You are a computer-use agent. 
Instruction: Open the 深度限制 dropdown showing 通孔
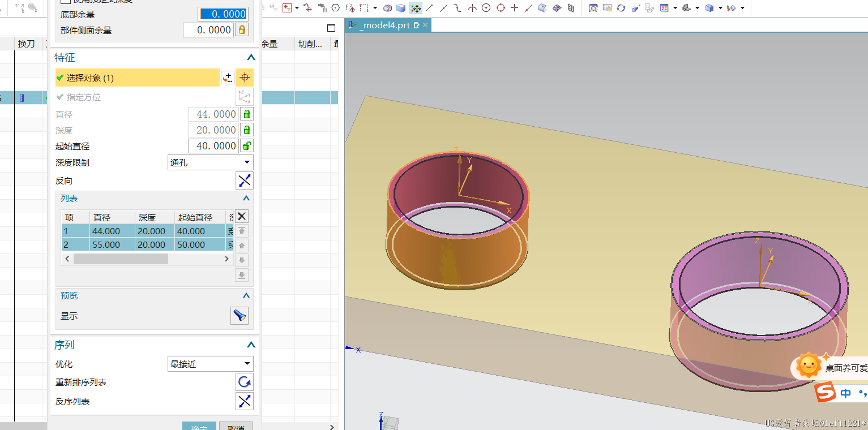(x=211, y=162)
